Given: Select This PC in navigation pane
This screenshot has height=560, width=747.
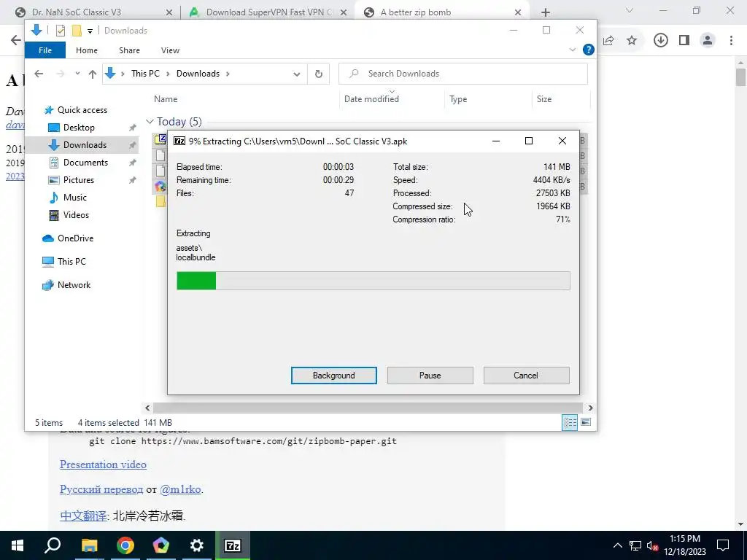Looking at the screenshot, I should (x=71, y=262).
